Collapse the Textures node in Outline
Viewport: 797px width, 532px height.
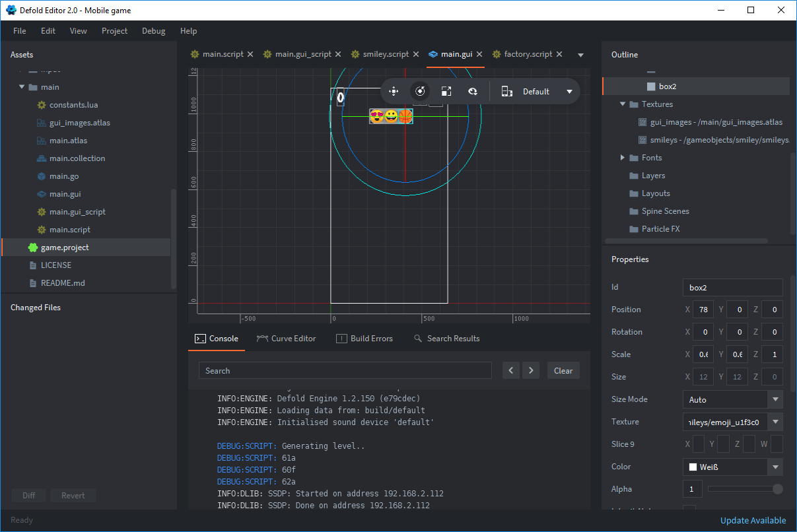(623, 104)
